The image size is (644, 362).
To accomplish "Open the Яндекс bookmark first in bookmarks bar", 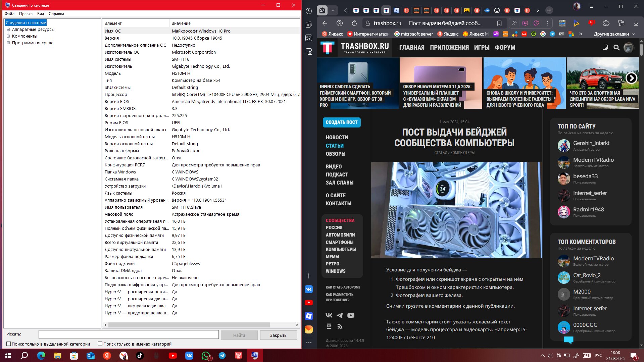I will (x=333, y=34).
